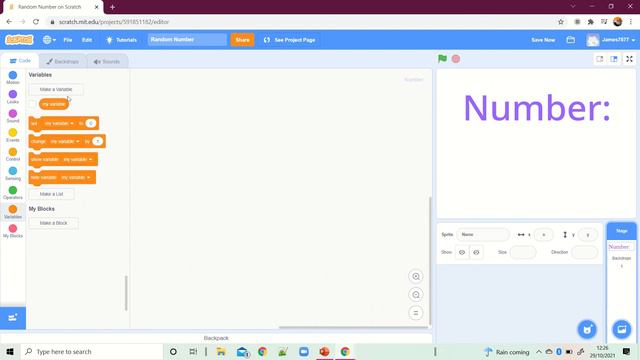
Task: Reload the browser page
Action: (x=36, y=22)
